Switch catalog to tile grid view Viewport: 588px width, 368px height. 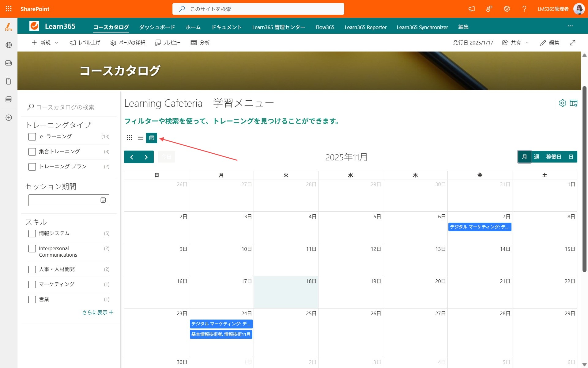pos(130,138)
